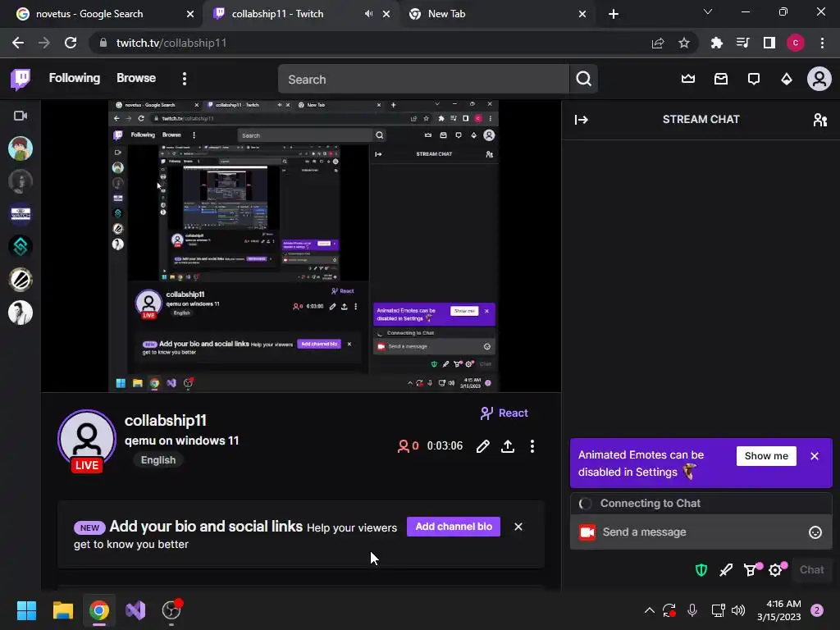Open the channel three-dot options menu
840x630 pixels.
532,446
